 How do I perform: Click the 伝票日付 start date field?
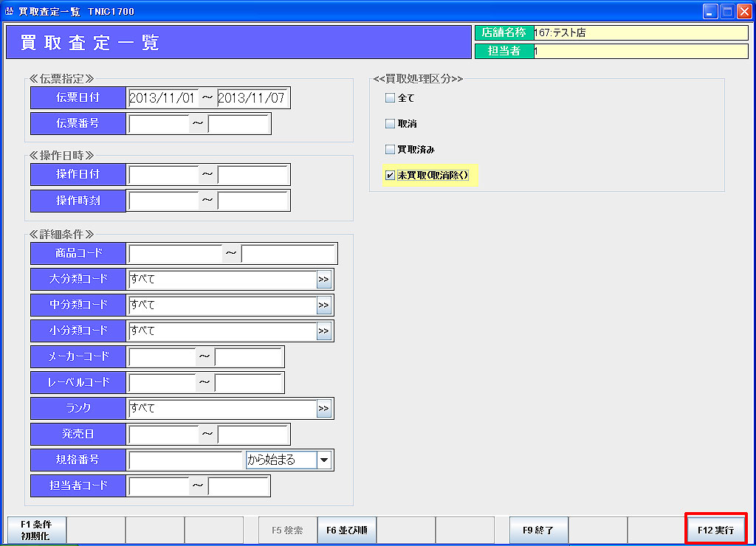pos(162,98)
